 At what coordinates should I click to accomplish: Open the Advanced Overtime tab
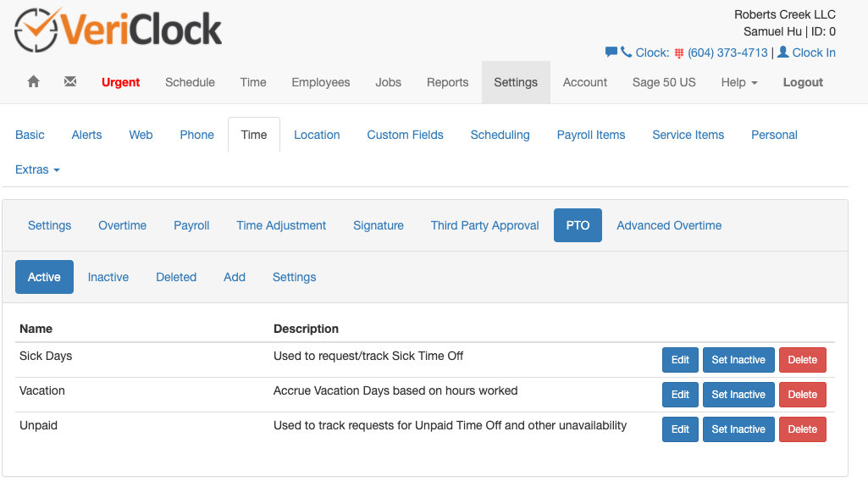click(x=669, y=225)
